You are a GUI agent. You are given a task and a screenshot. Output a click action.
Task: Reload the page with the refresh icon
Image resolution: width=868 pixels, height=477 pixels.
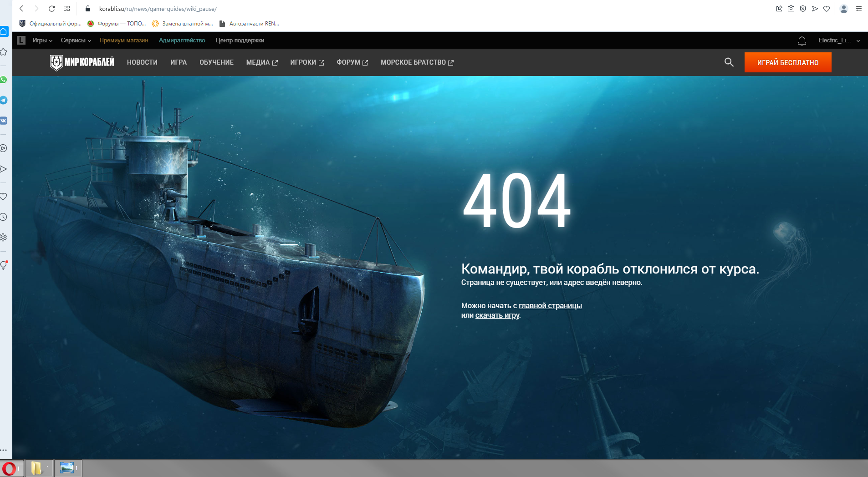coord(51,9)
